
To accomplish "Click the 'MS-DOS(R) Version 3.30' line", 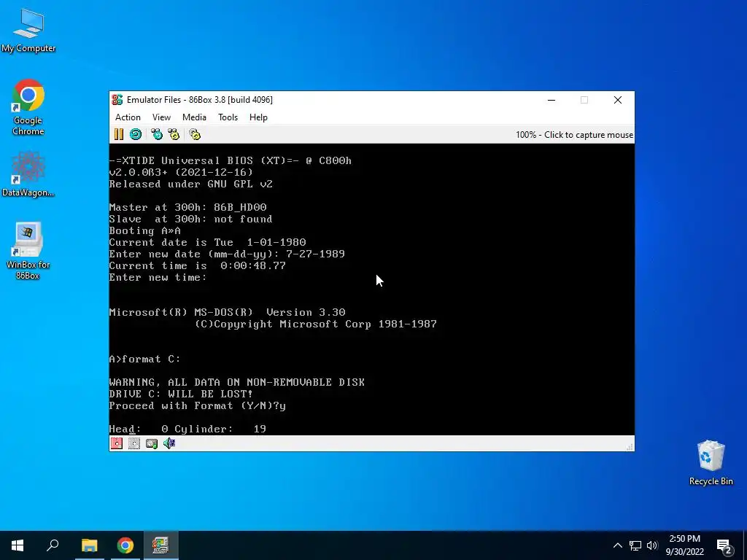I will (228, 312).
